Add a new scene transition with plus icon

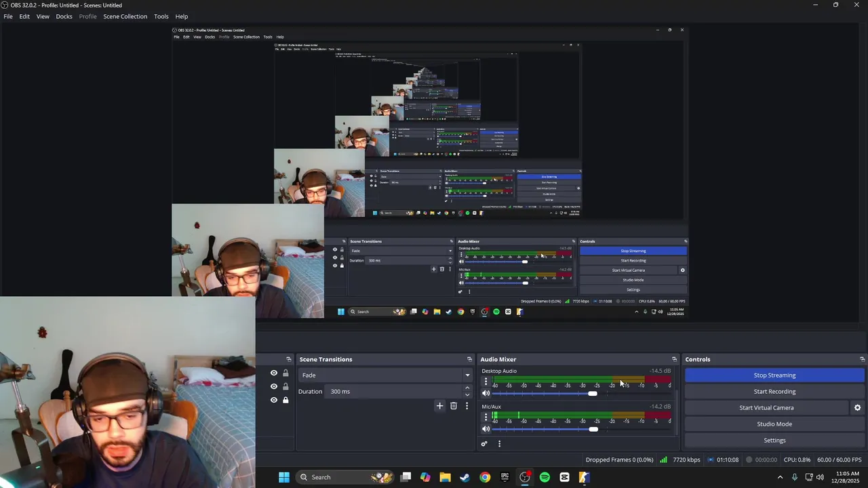439,406
